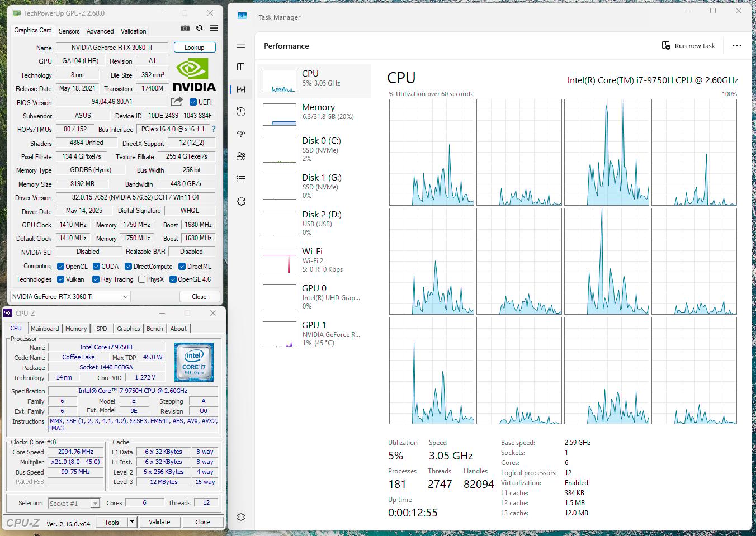Open the Validation tab in GPU-Z

pyautogui.click(x=134, y=31)
